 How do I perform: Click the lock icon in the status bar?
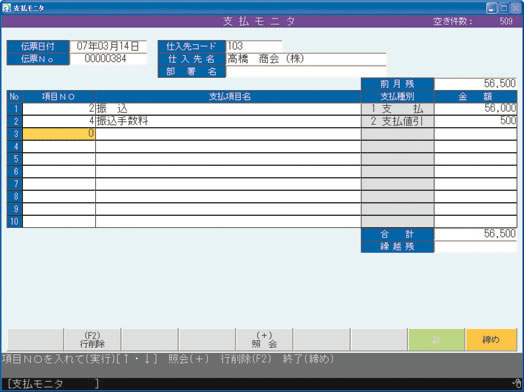click(517, 384)
